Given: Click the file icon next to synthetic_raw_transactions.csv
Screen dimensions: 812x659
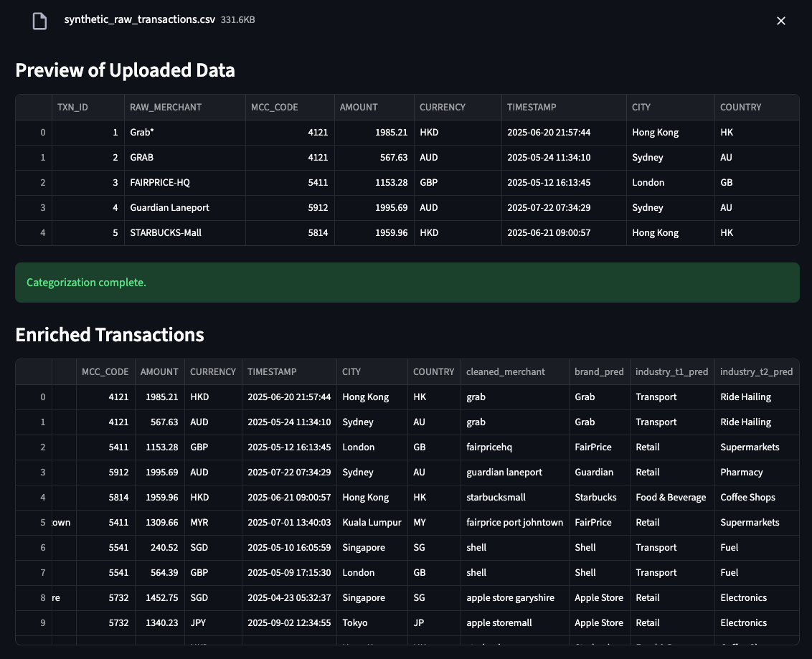Looking at the screenshot, I should pyautogui.click(x=39, y=21).
